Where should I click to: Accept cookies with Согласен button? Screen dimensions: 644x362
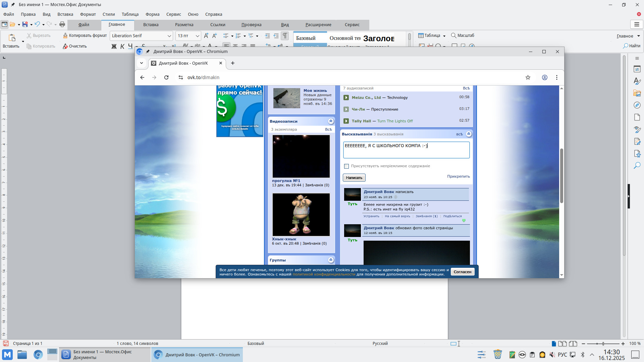462,272
